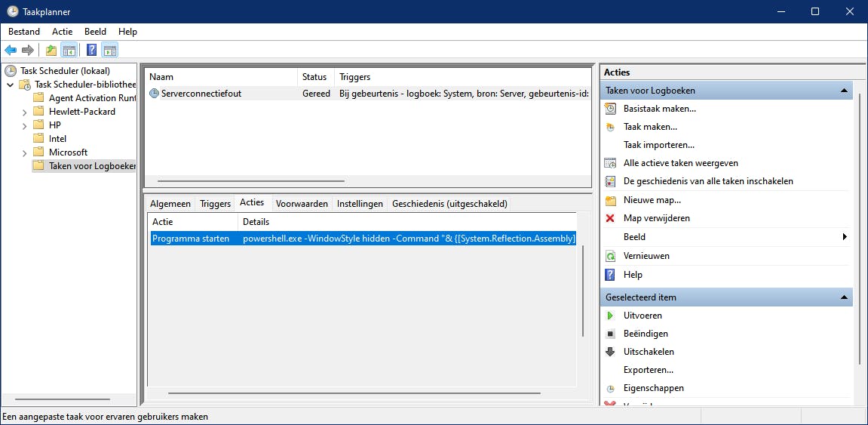Collapse the Geselecteerd item actions section
This screenshot has height=425, width=868.
click(844, 297)
